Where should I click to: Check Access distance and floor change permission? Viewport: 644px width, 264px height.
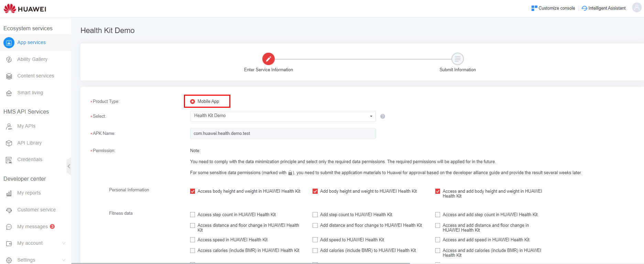pyautogui.click(x=193, y=225)
